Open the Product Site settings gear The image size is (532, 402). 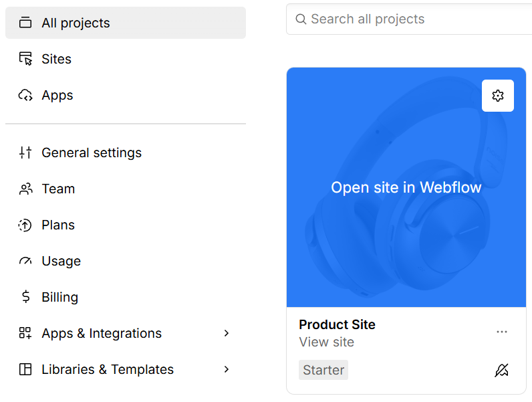497,96
